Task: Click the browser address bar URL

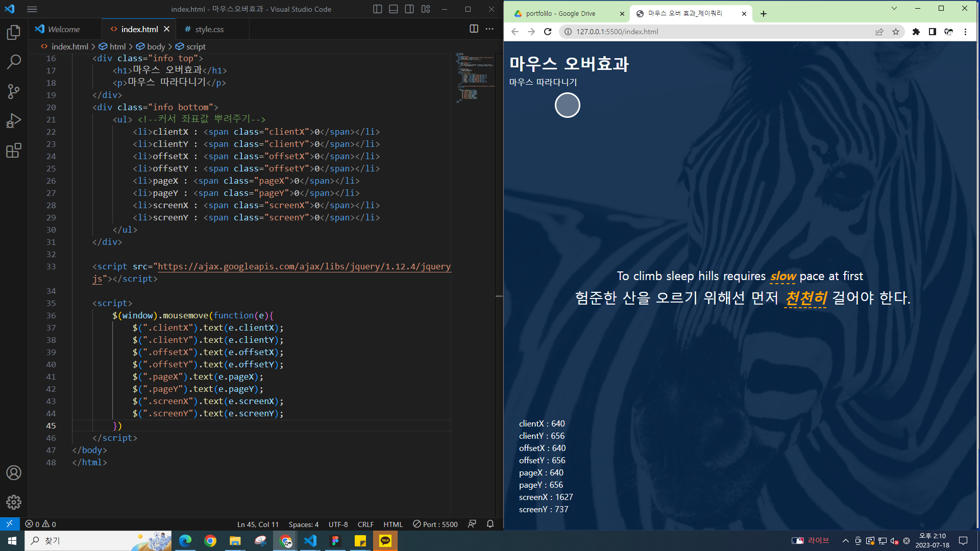Action: [x=617, y=32]
